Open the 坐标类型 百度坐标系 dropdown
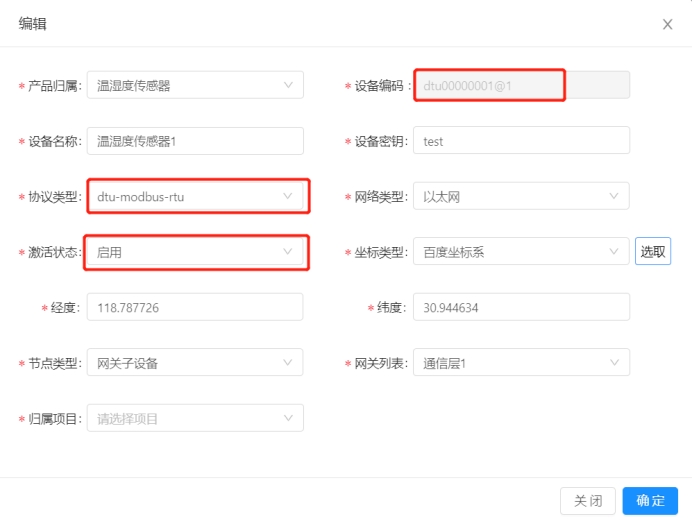Viewport: 692px width, 520px height. click(x=521, y=252)
